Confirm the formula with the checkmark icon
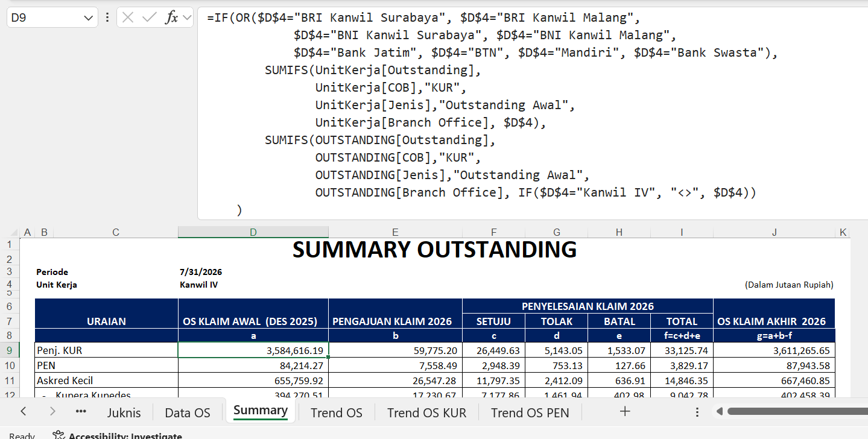 pos(149,17)
